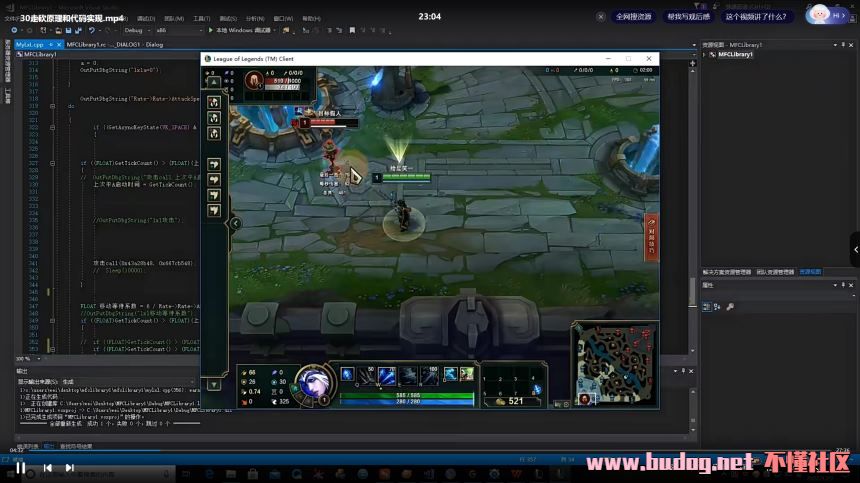Click the target dummy portrait in game HUD
Image resolution: width=860 pixels, height=483 pixels.
tap(253, 81)
